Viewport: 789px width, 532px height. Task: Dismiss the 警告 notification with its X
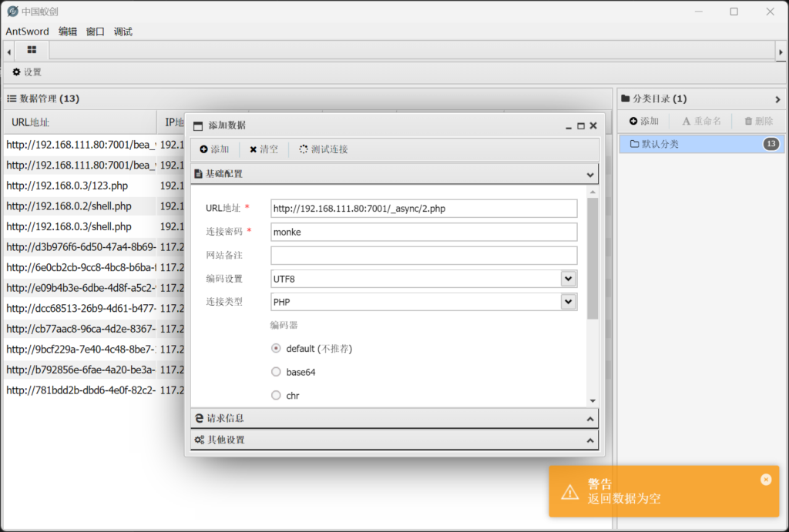[x=766, y=480]
